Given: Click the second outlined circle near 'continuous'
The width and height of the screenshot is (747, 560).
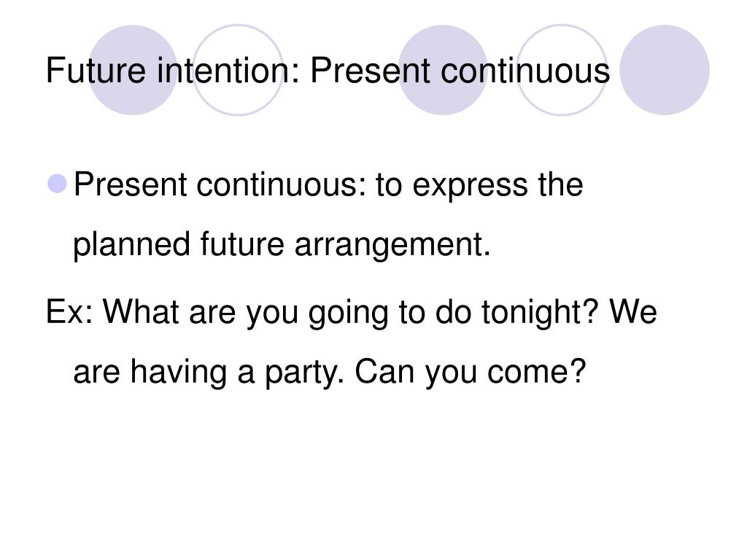Looking at the screenshot, I should coord(562,69).
